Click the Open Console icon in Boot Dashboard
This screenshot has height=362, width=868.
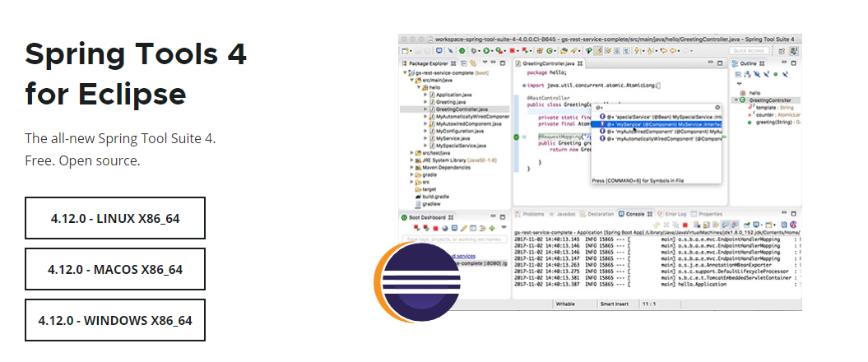pos(454,228)
